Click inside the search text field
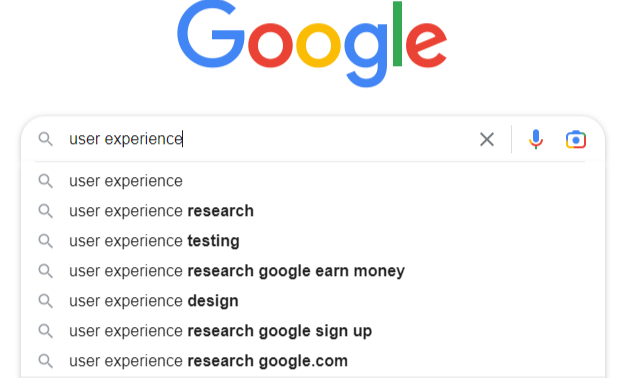624x378 pixels. click(x=271, y=139)
